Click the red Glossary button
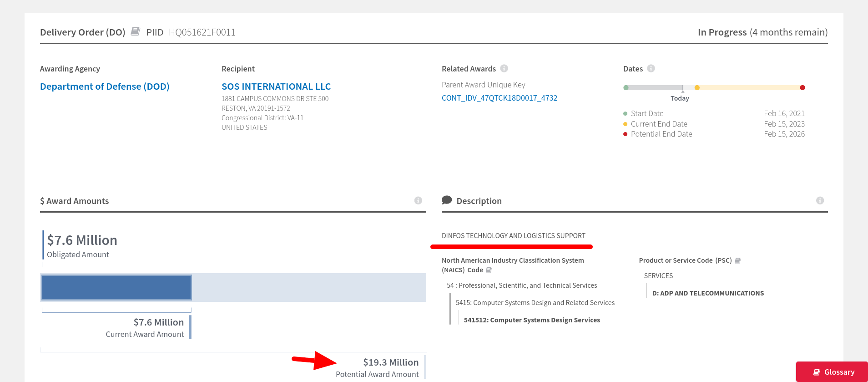 point(832,372)
